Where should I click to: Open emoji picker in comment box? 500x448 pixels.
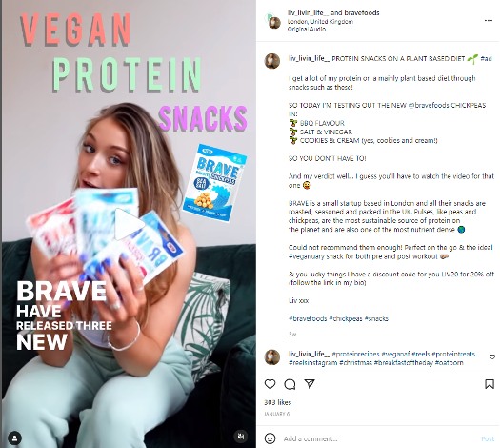click(x=270, y=438)
